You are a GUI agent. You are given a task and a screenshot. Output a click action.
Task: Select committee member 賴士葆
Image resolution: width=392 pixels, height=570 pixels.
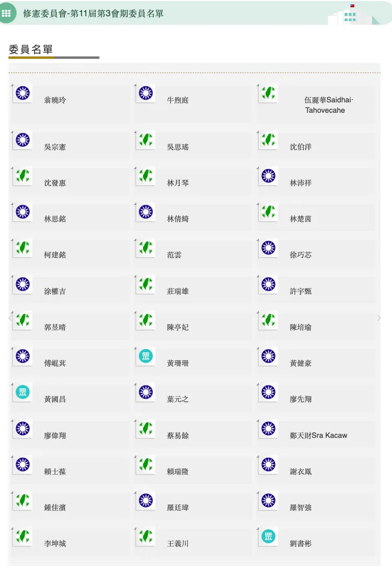coord(55,471)
